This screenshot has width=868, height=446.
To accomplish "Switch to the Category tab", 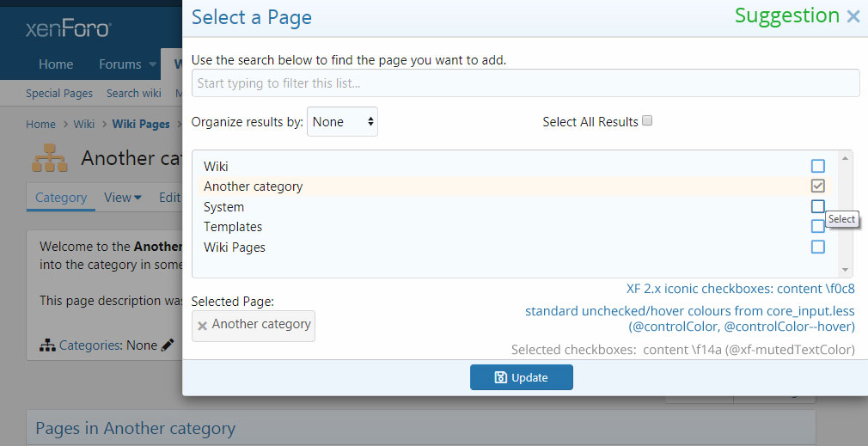I will click(61, 198).
